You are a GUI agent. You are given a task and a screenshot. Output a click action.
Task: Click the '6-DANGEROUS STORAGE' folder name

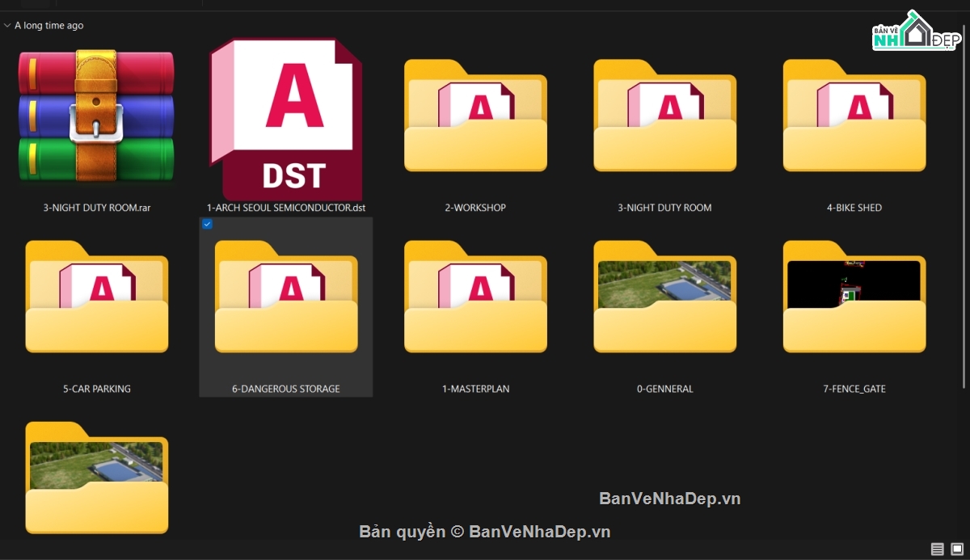[286, 389]
